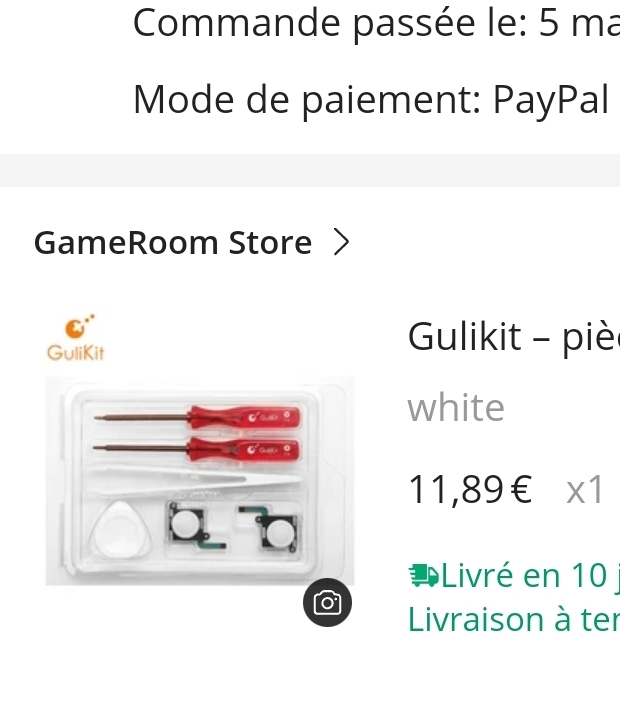This screenshot has width=620, height=707.
Task: Click the white tweezers in product image
Action: click(x=195, y=482)
